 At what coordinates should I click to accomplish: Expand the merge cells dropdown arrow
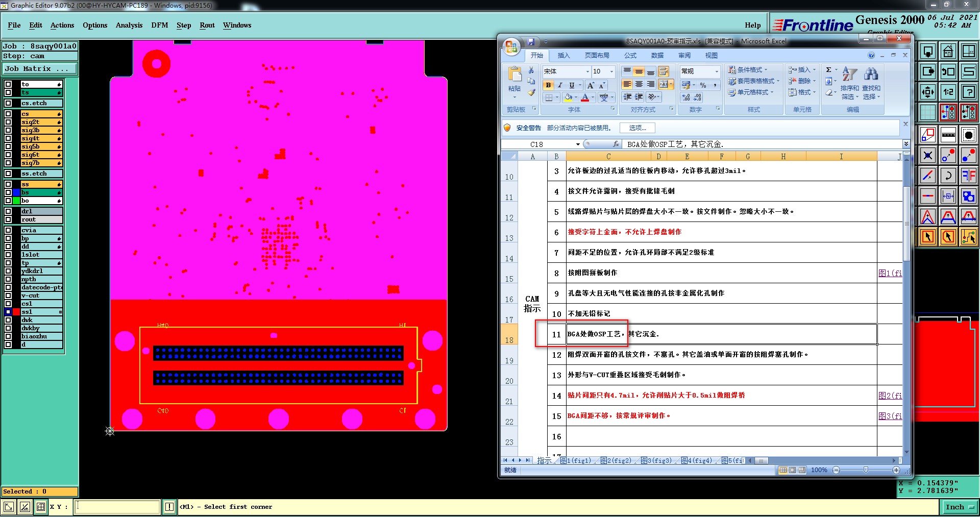(x=671, y=84)
